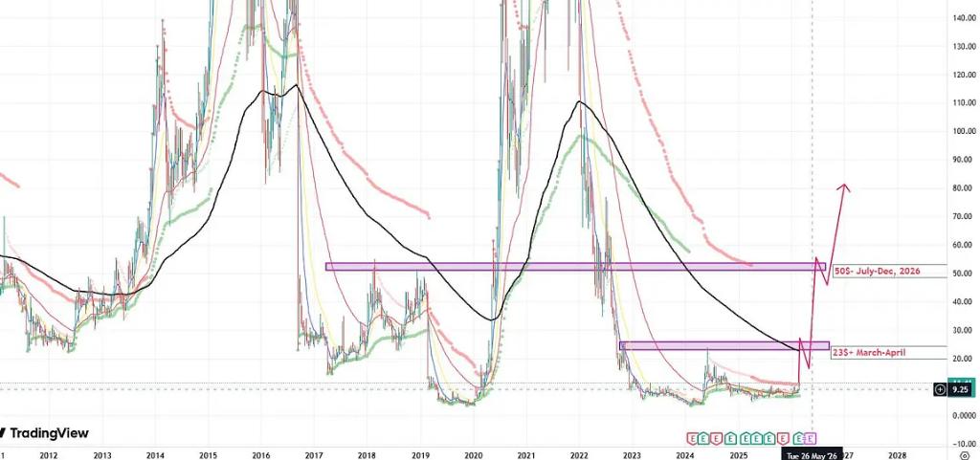
Task: Click the 2025 year on time axis
Action: tap(739, 455)
